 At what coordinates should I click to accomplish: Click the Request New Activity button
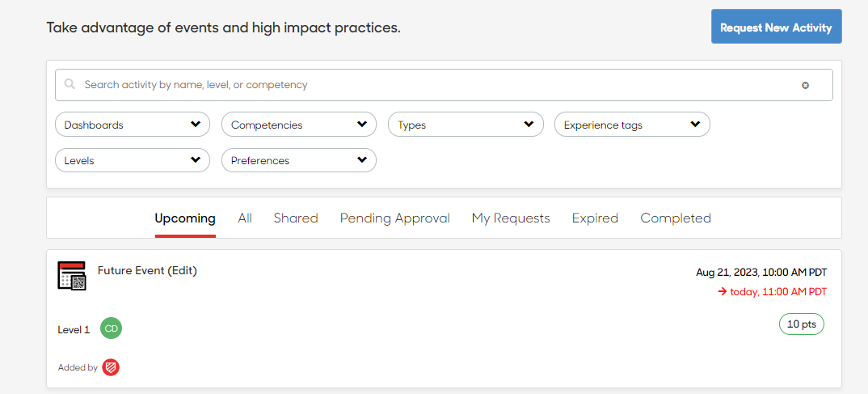click(x=776, y=26)
